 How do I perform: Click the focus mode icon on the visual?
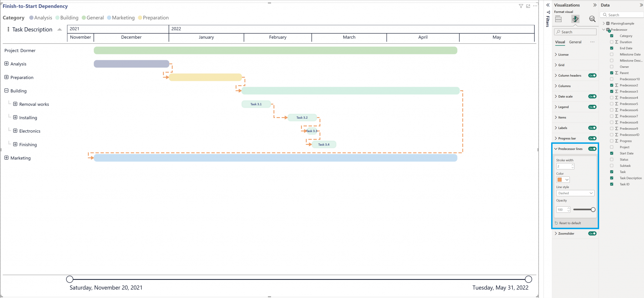click(528, 6)
